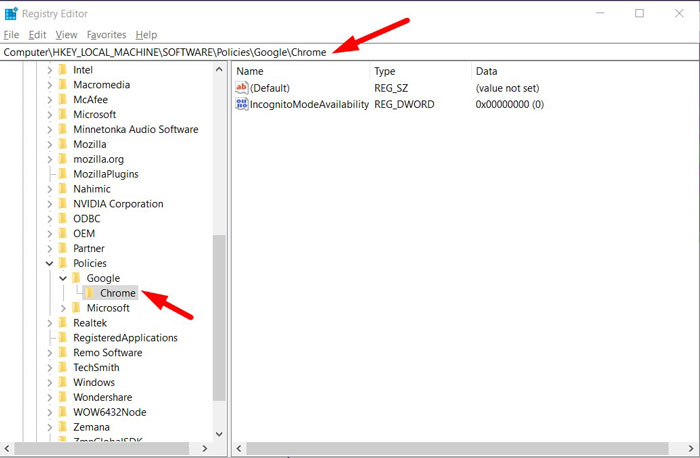This screenshot has width=700, height=458.
Task: Click the values pane horizontal scrollbar thumb
Action: [x=458, y=448]
